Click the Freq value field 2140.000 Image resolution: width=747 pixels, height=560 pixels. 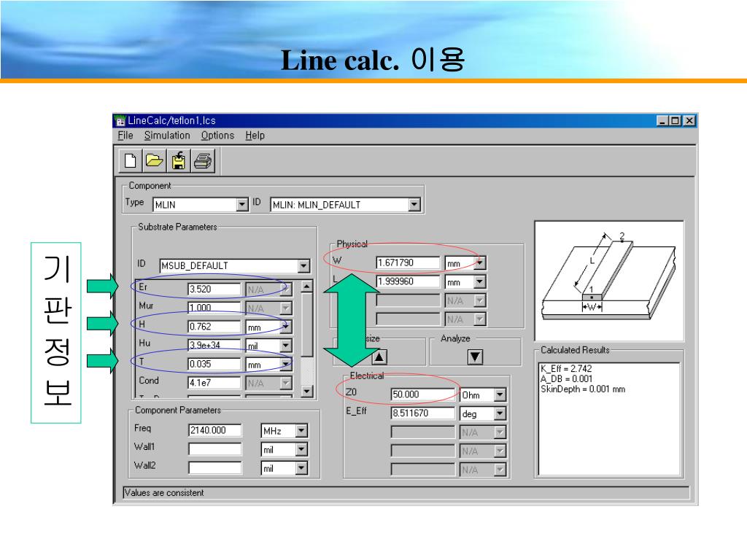pos(215,430)
